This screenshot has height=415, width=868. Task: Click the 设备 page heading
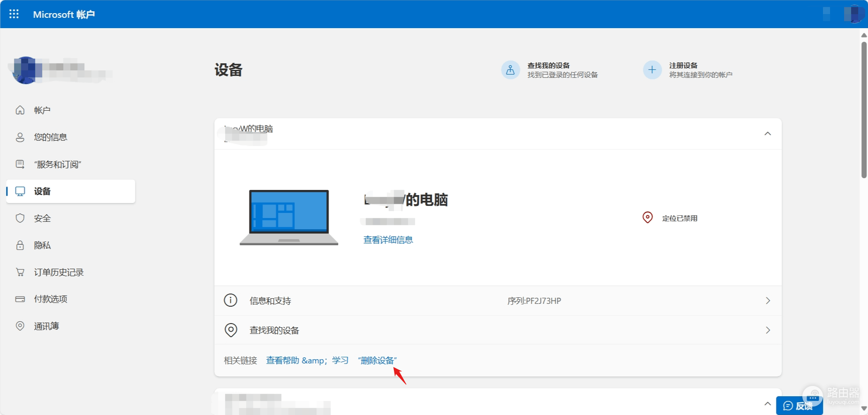click(228, 70)
